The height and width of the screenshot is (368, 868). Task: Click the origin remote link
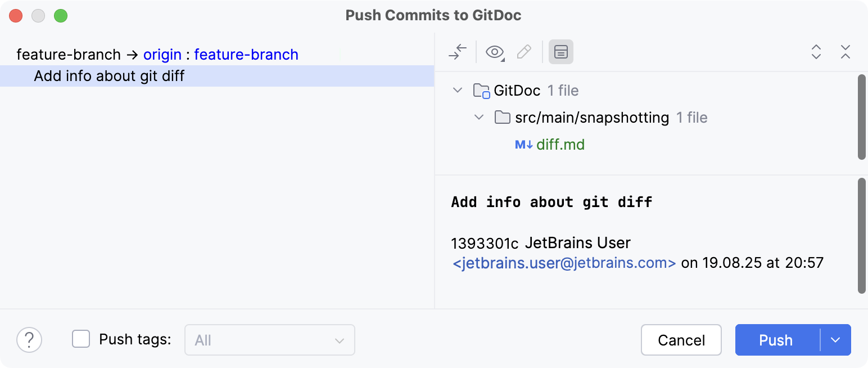click(x=163, y=55)
